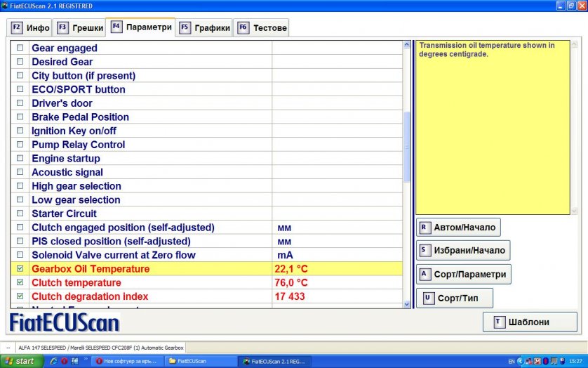Click the Сорт/Параметри button

point(463,274)
